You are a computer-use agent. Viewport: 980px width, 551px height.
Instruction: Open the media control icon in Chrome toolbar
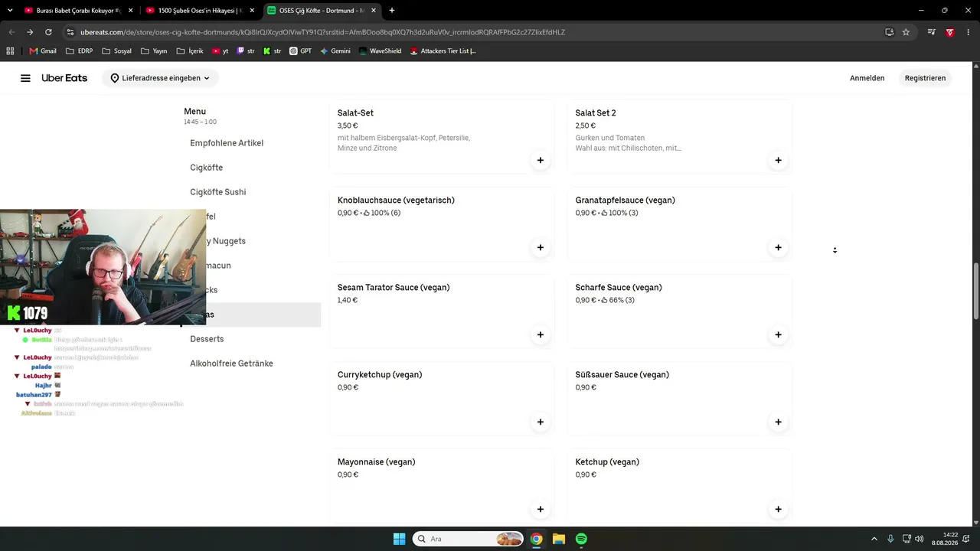click(931, 32)
